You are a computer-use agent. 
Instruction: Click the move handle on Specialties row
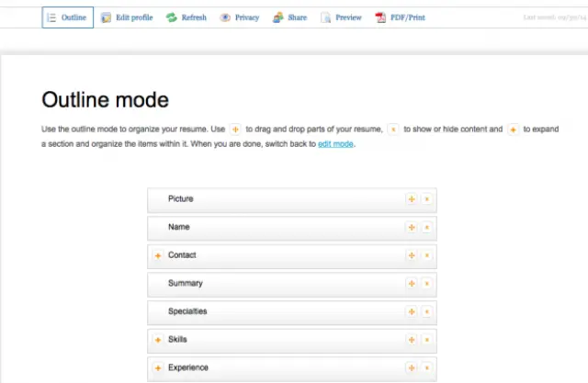pyautogui.click(x=412, y=312)
